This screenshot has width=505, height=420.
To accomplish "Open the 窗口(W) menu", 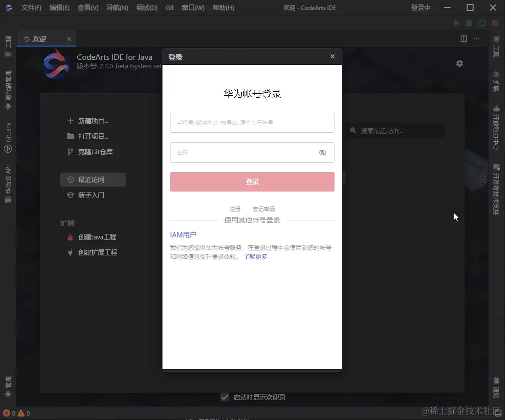I will (193, 8).
